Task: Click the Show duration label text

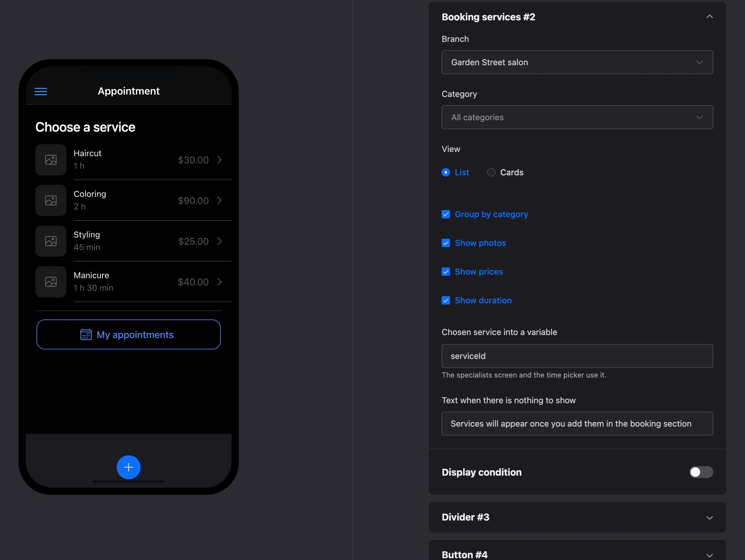Action: coord(483,300)
